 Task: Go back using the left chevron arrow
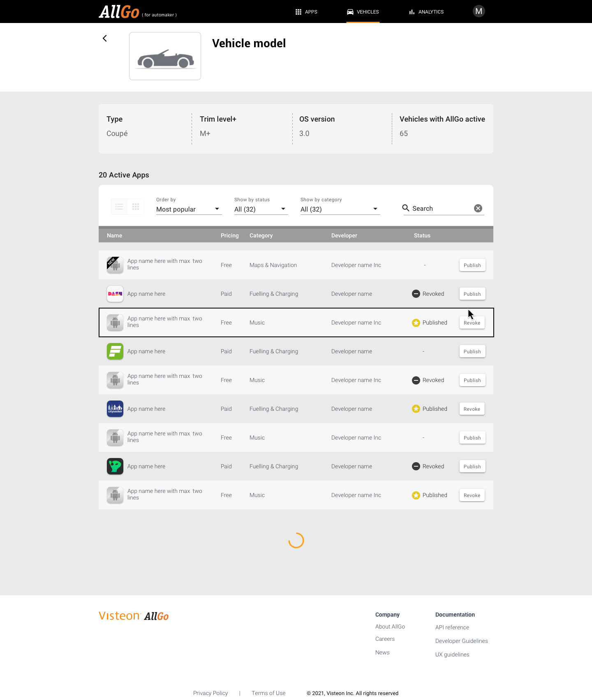105,38
